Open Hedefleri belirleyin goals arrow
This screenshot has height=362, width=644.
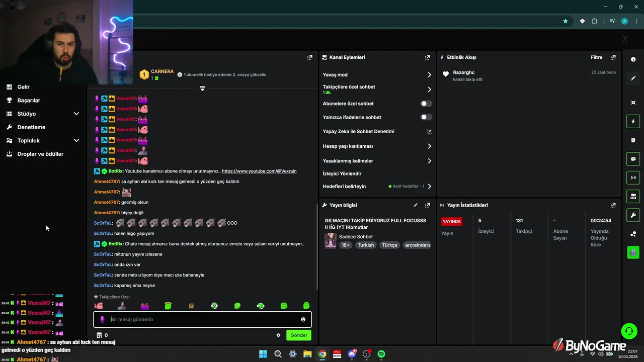tap(429, 187)
